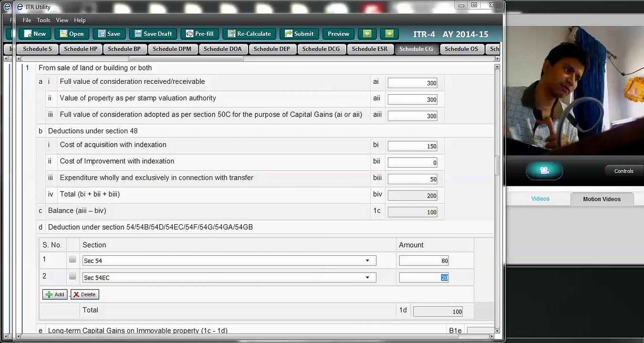Click the total deductions field (biv)
This screenshot has height=343, width=644.
412,195
